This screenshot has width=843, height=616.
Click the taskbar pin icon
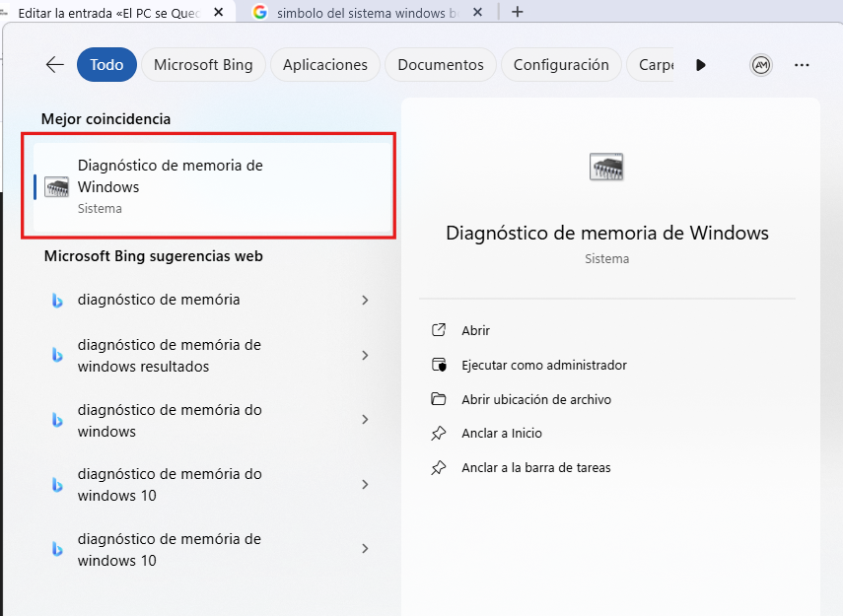coord(439,468)
